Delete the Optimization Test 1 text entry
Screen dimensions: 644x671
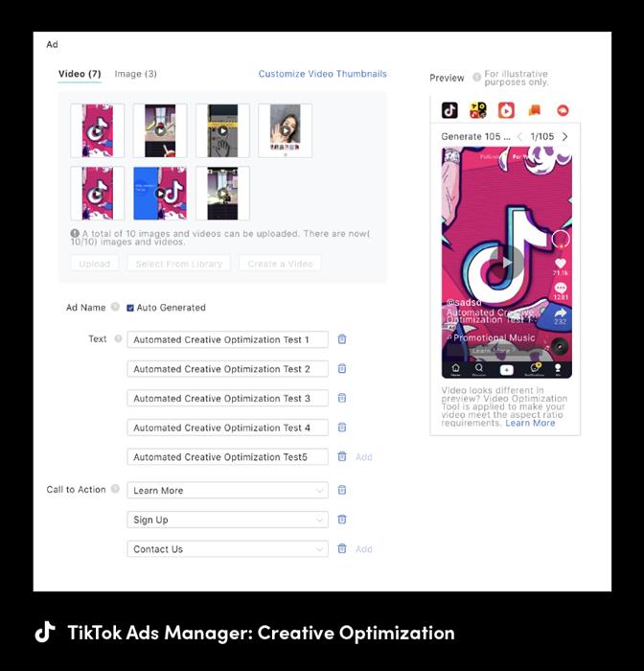click(342, 339)
